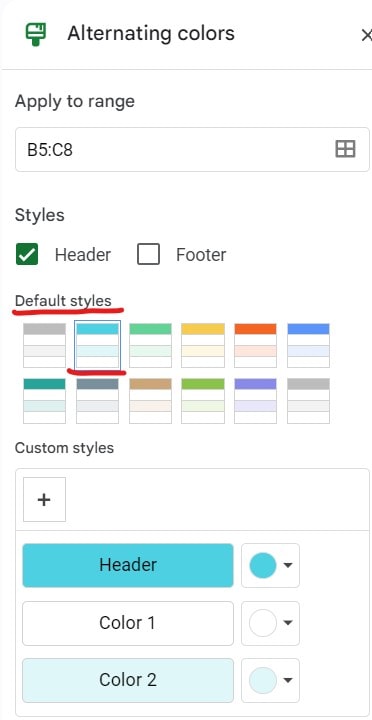Select the orange default style thumbnail
Viewport: 372px width, 720px height.
255,345
